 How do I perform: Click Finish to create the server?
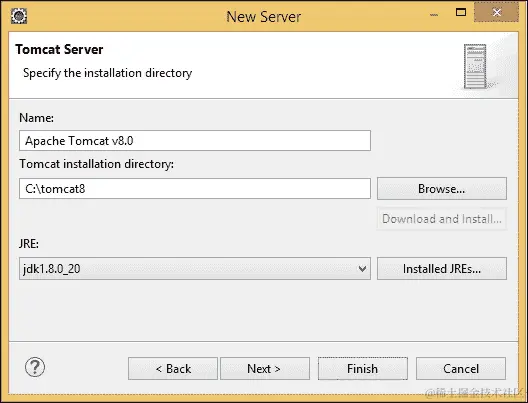(363, 369)
